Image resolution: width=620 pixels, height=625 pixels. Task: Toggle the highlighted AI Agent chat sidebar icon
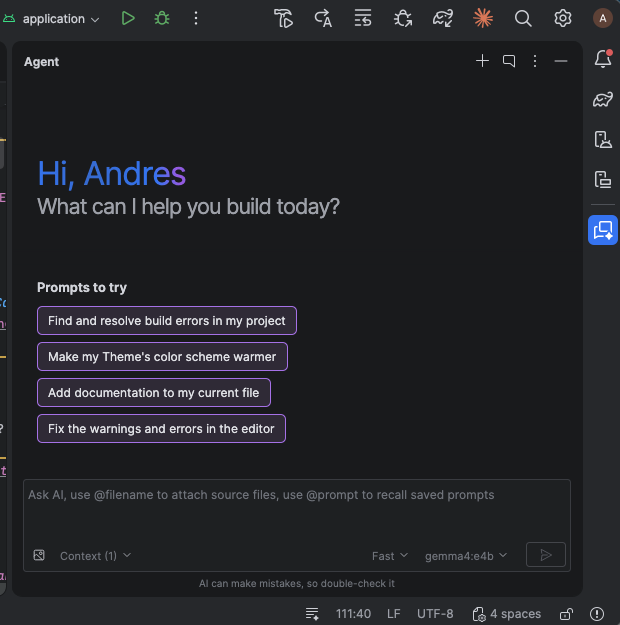tap(603, 230)
